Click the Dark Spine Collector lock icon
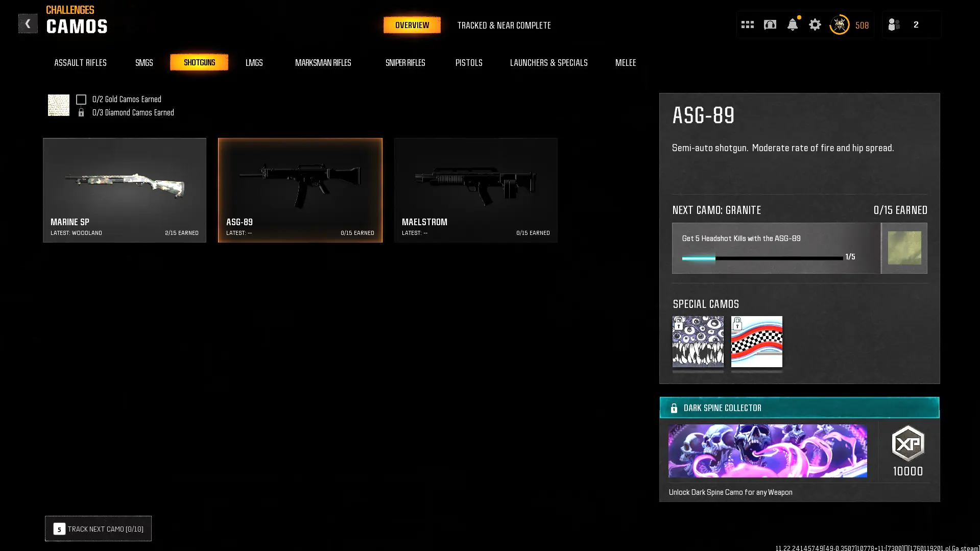This screenshot has height=551, width=980. pyautogui.click(x=674, y=408)
